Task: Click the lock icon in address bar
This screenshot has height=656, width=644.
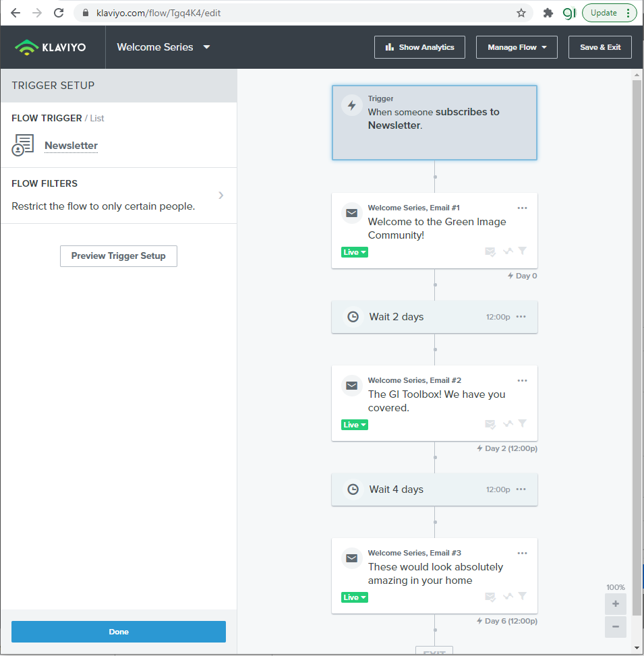Action: tap(86, 13)
